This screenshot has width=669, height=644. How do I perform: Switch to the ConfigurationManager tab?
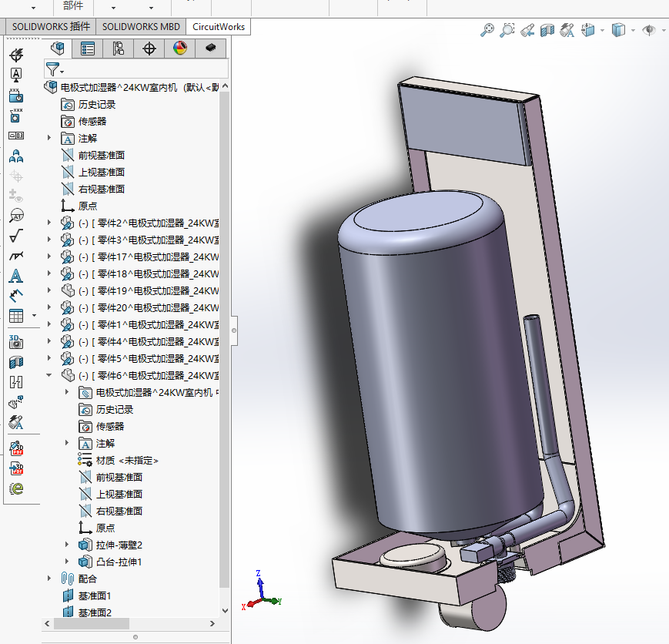118,49
